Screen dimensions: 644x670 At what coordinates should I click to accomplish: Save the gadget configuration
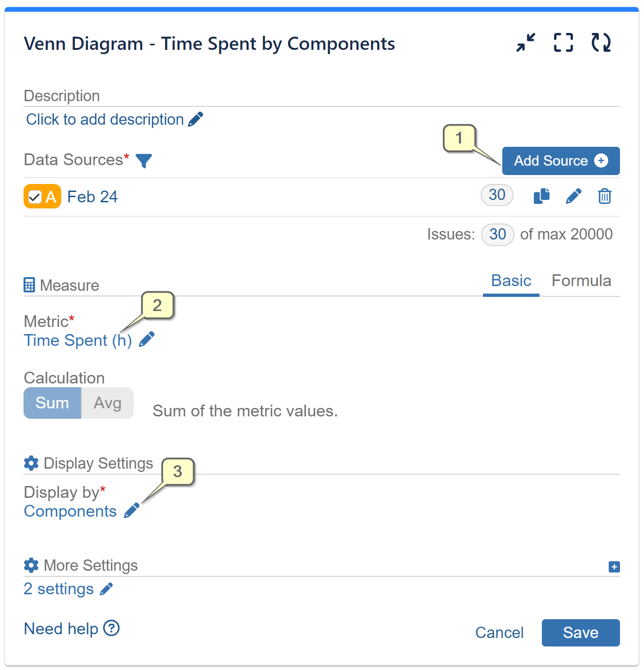pos(580,633)
